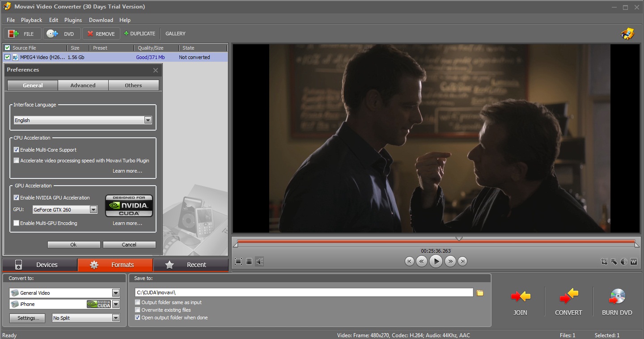The height and width of the screenshot is (339, 644).
Task: Add a DVD with the DVD toolbar button
Action: point(62,34)
